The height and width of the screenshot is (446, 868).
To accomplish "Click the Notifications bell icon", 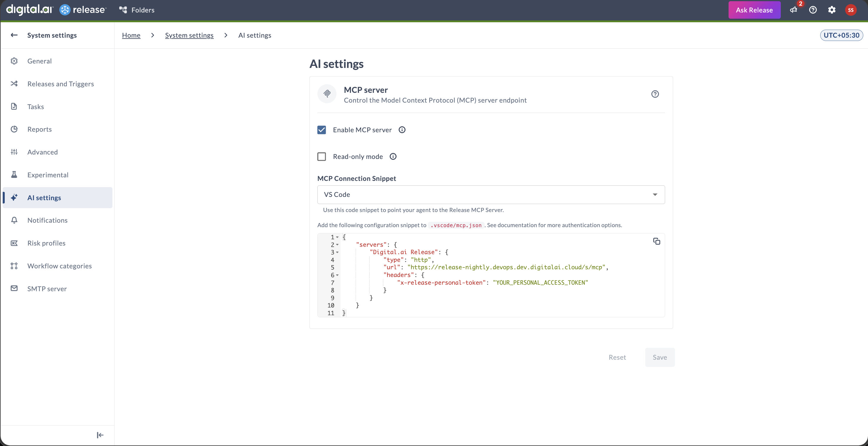I will [14, 220].
